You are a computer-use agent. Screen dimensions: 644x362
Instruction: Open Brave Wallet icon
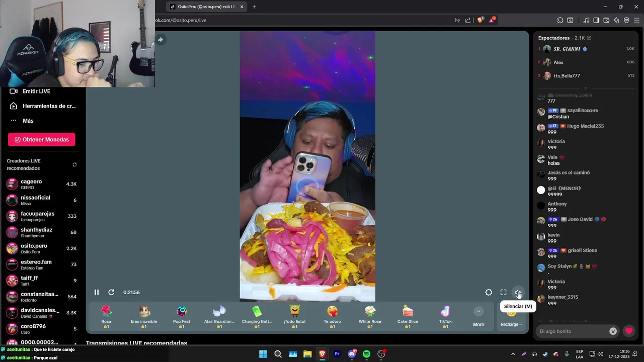606,20
